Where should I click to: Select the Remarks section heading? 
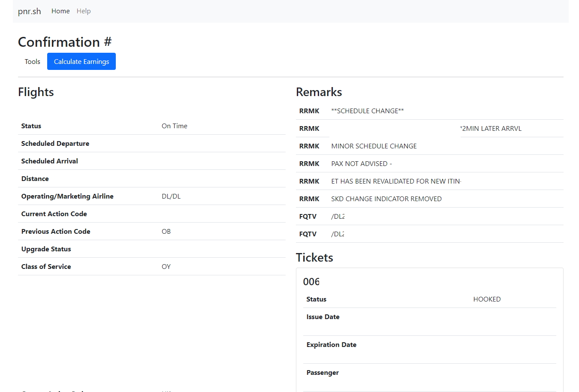point(319,92)
